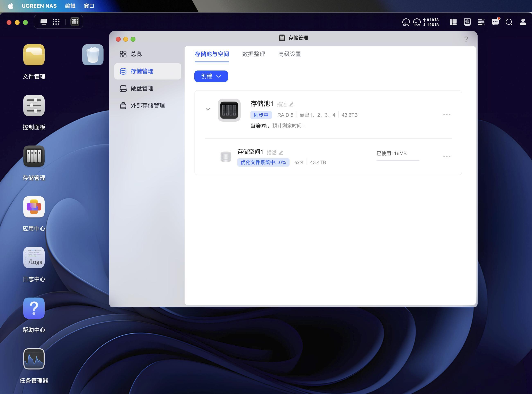
Task: Launch 任务管理器 from the desktop
Action: pos(34,359)
